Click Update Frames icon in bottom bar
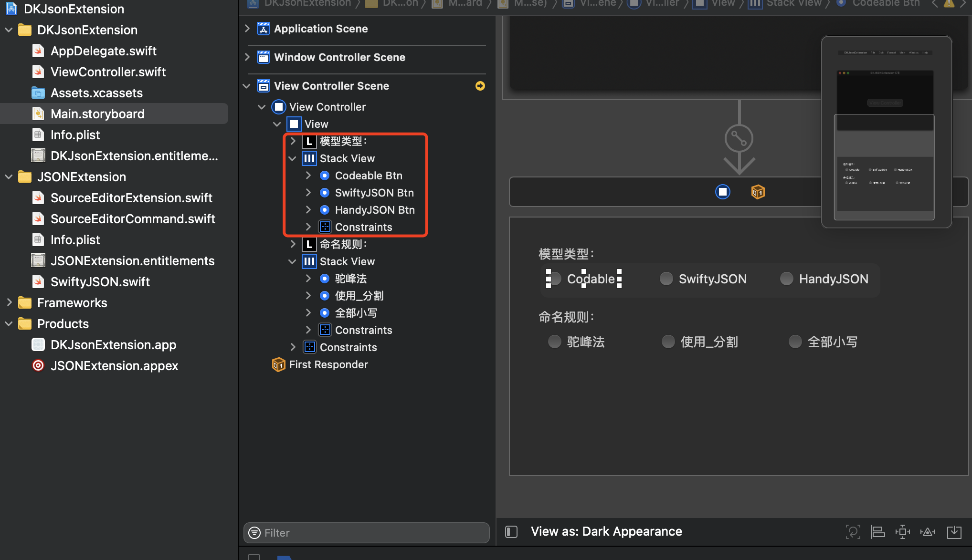 (853, 531)
